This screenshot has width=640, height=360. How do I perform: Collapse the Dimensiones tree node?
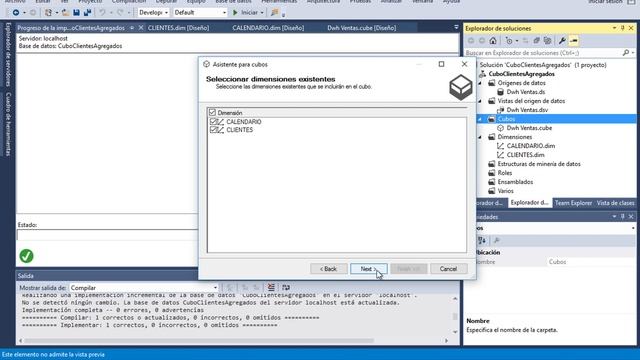click(480, 137)
